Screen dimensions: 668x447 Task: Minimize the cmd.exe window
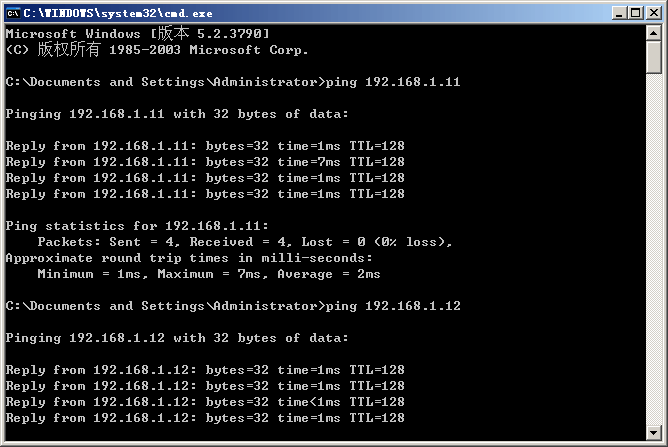[x=618, y=12]
